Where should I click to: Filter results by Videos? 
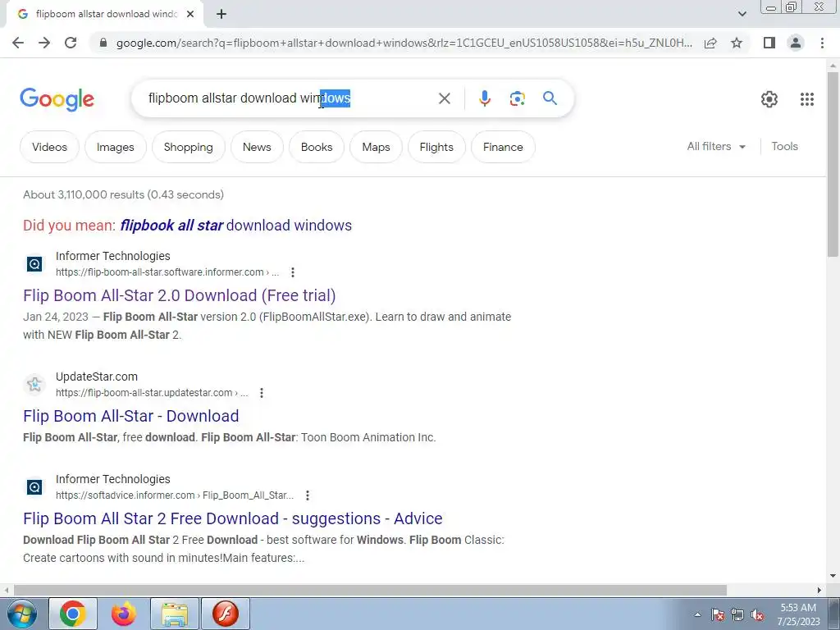point(49,147)
